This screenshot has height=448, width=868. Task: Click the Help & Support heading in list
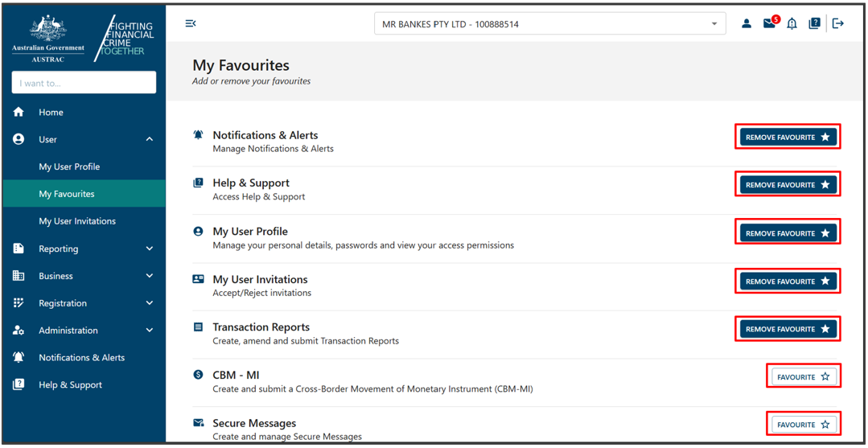tap(251, 183)
